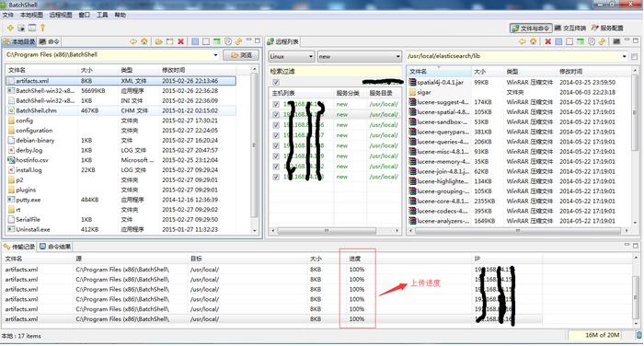Toggle sixth host checkbox in host list
The height and width of the screenshot is (346, 644).
point(276,156)
